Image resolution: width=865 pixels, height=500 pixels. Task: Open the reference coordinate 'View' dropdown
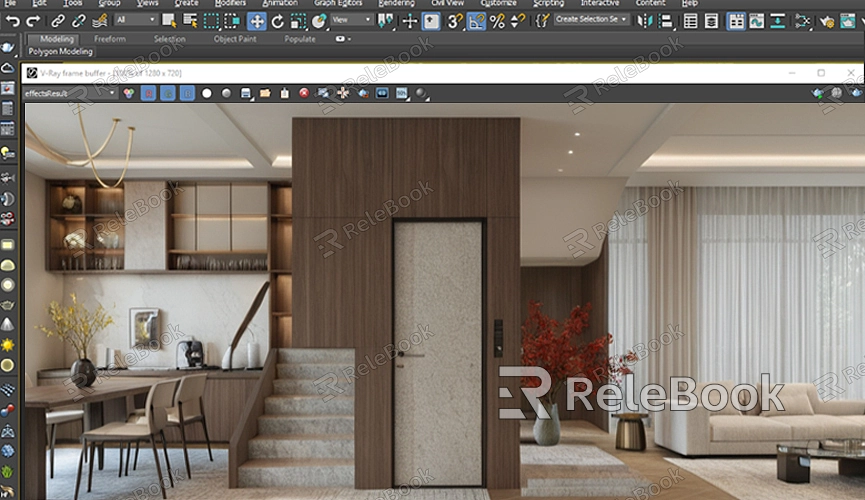pyautogui.click(x=352, y=20)
